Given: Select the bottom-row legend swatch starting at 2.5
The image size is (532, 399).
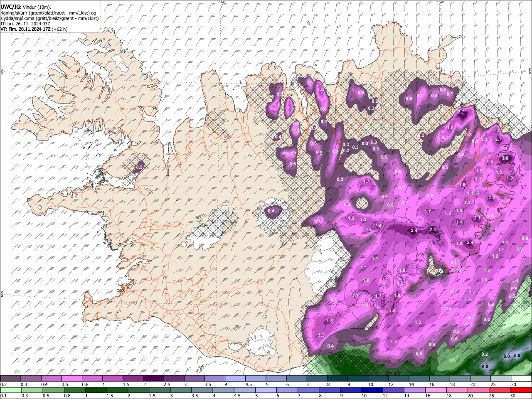Looking at the screenshot, I should click(x=159, y=390).
